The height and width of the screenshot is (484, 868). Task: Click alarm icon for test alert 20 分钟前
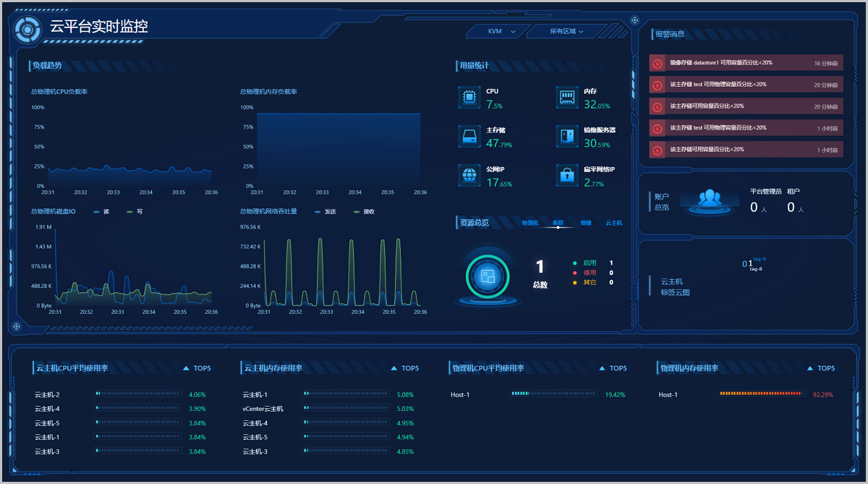pyautogui.click(x=657, y=85)
